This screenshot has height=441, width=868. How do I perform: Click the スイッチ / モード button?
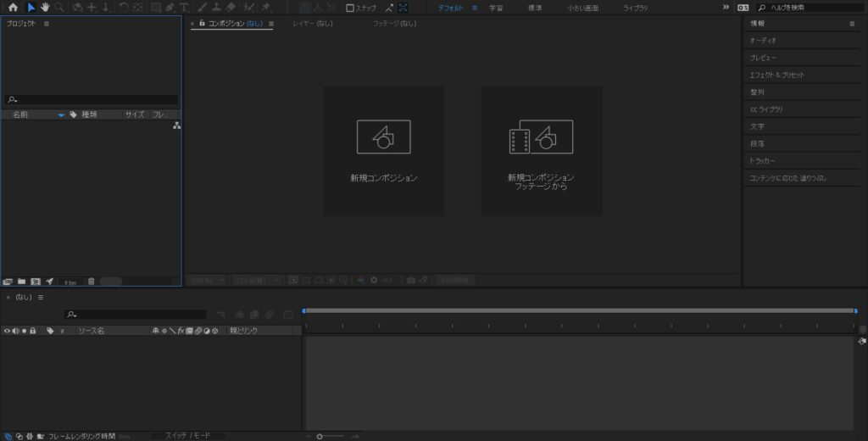pos(187,435)
